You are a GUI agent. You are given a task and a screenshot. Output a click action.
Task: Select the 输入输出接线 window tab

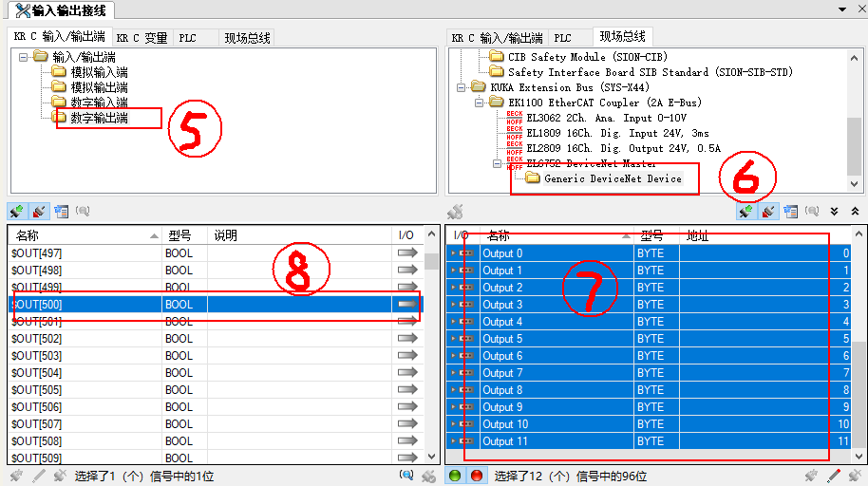pos(61,10)
